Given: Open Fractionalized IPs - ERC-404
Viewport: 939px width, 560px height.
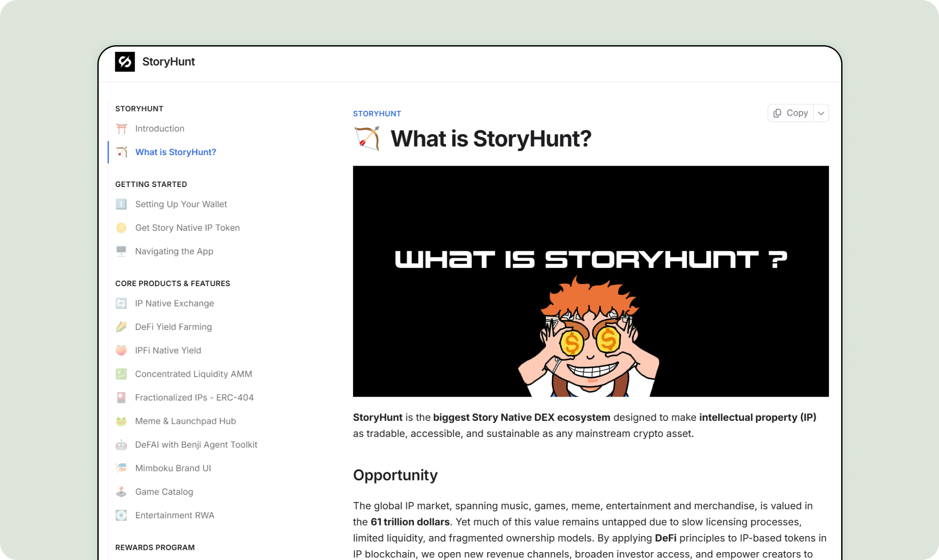Looking at the screenshot, I should [x=194, y=397].
